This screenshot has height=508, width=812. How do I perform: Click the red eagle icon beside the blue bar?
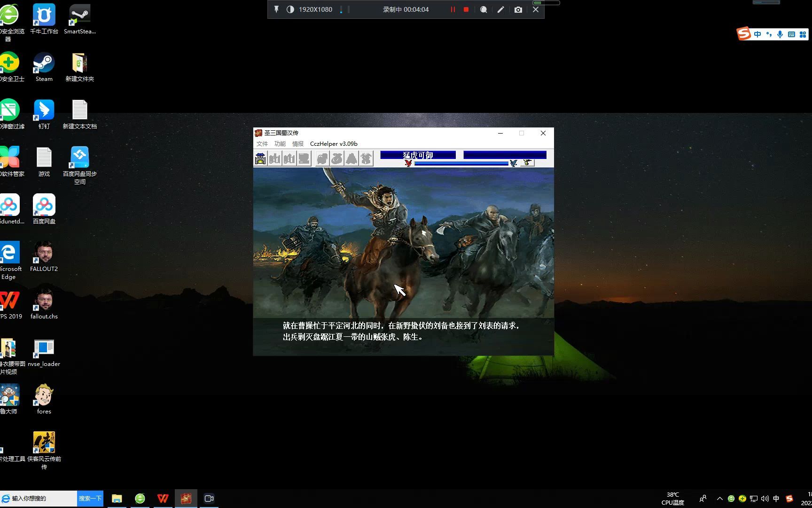pyautogui.click(x=408, y=163)
